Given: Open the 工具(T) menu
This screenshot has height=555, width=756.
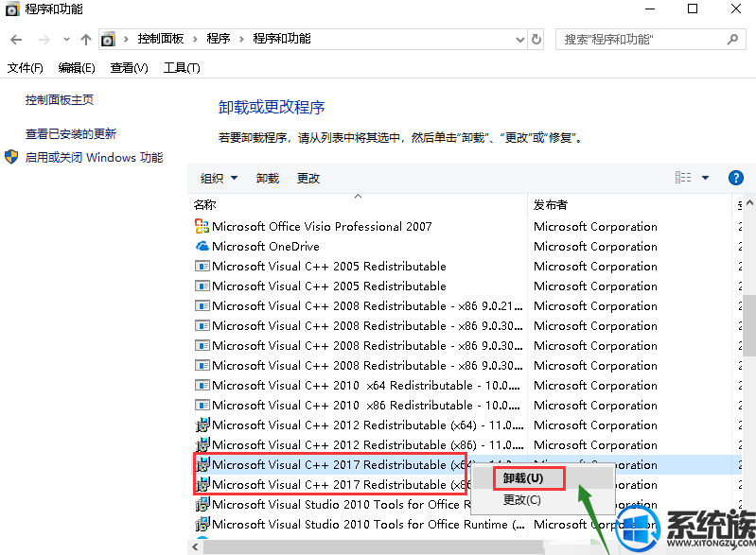Looking at the screenshot, I should [x=182, y=68].
